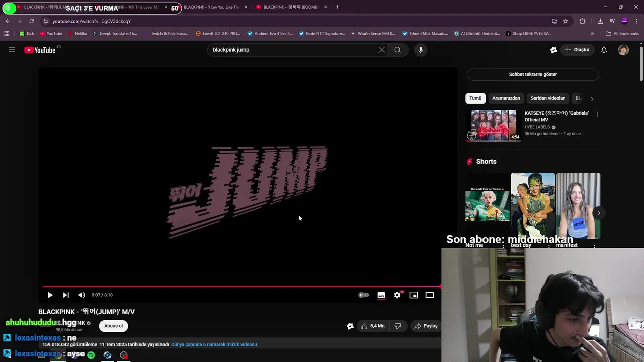
Task: Open the YouTube guide hamburger menu
Action: click(12, 50)
